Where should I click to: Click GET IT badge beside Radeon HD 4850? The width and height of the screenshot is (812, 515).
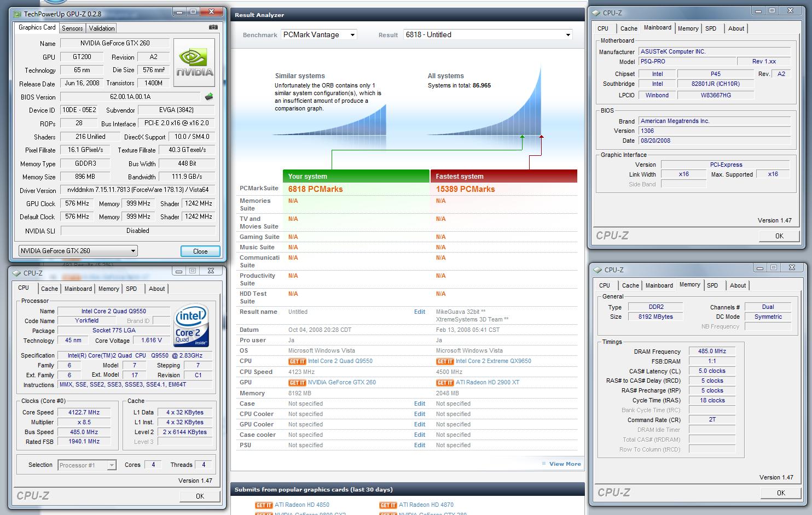pyautogui.click(x=264, y=505)
